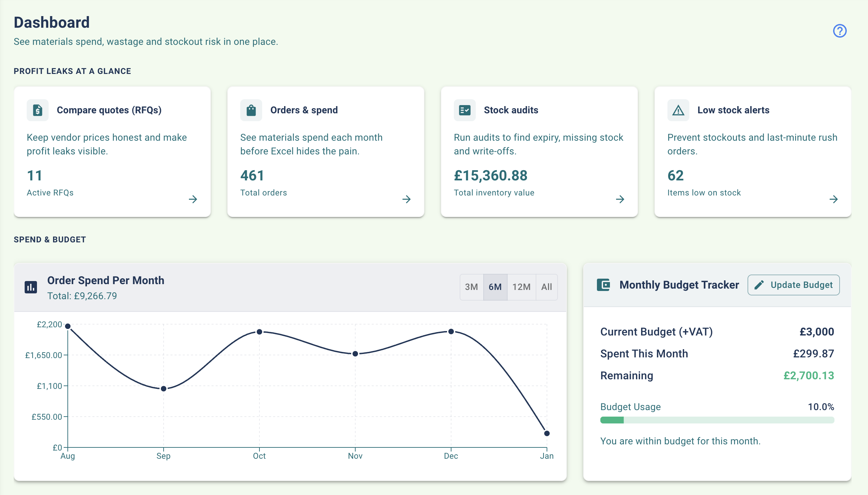
Task: Click the bar chart icon beside Order Spend Per Month
Action: click(30, 287)
